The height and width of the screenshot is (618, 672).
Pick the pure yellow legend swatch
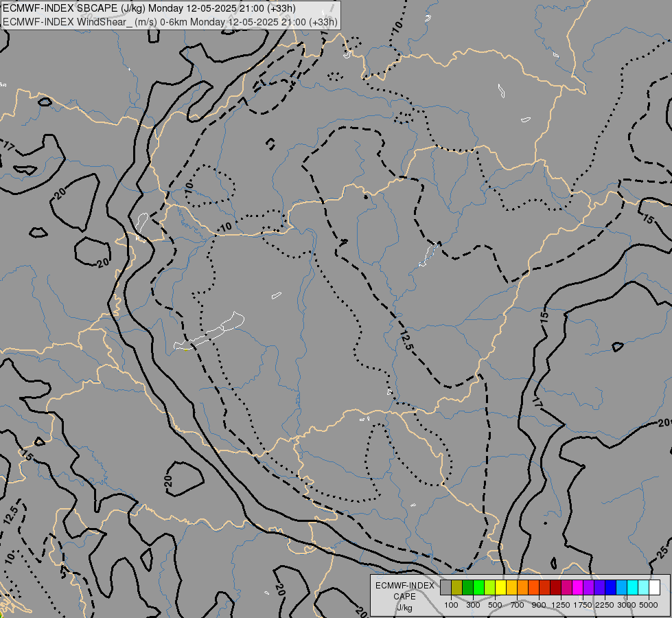click(x=500, y=587)
